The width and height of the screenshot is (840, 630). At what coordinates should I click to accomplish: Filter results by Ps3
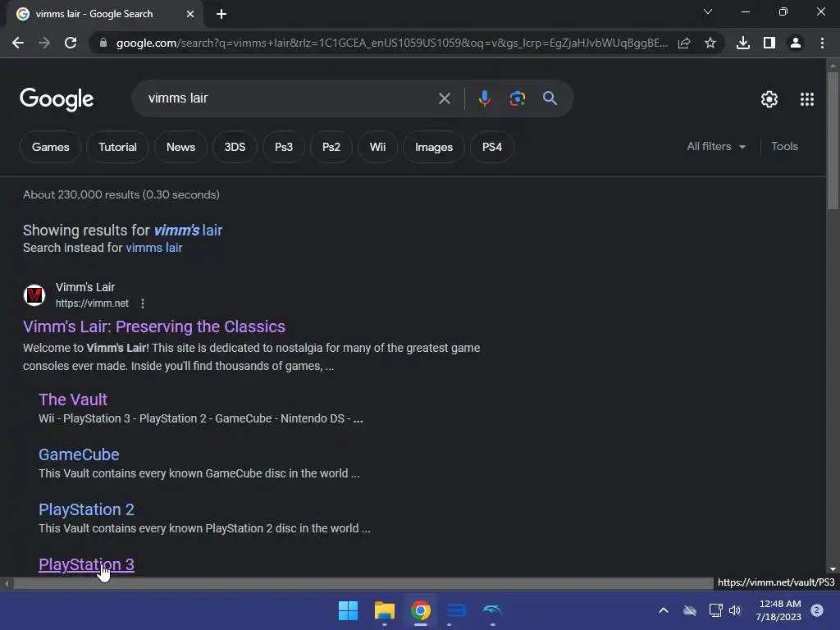283,148
